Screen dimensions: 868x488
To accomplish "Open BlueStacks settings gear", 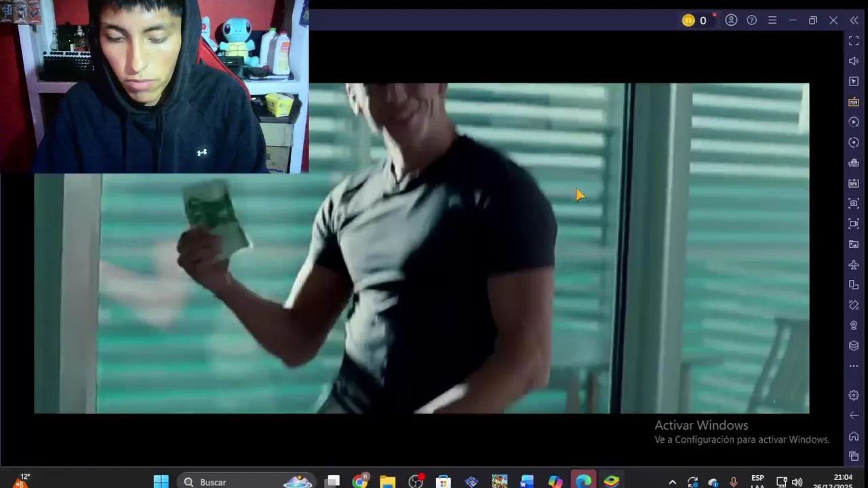I will [x=854, y=395].
